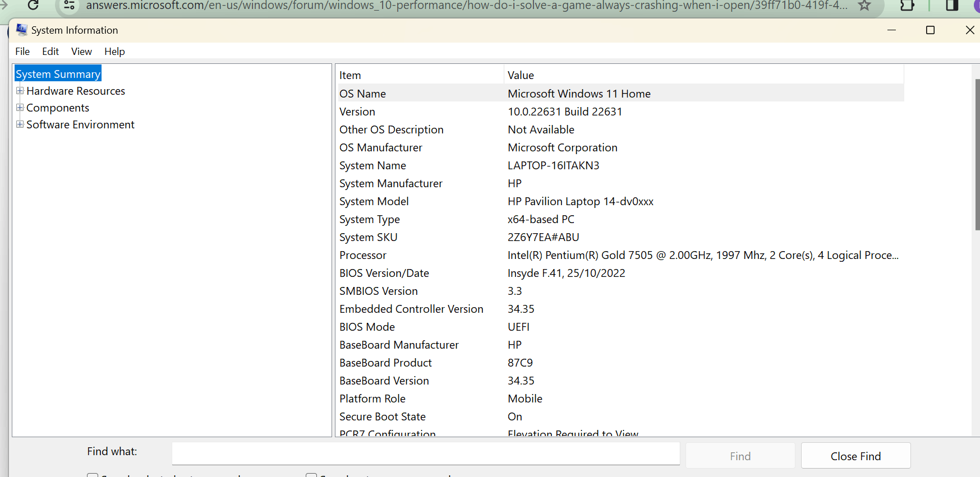
Task: Select the 'Secure Boot State' item label
Action: (x=383, y=416)
